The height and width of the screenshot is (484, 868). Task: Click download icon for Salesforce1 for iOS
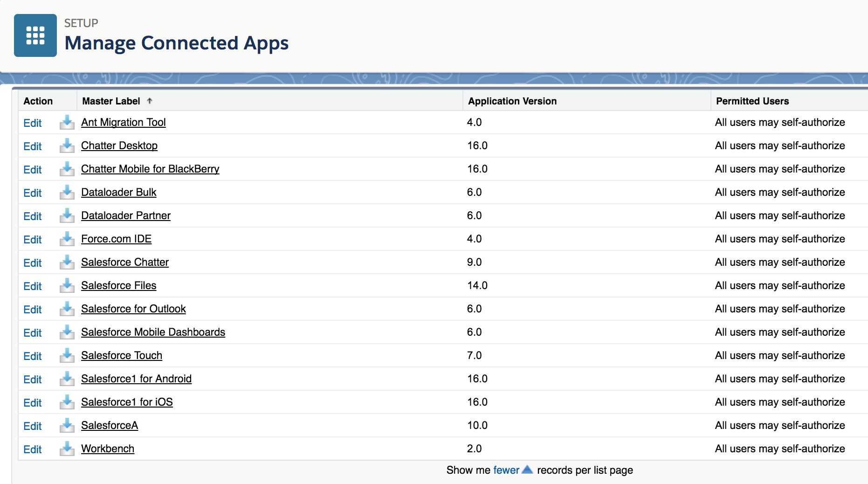coord(67,402)
